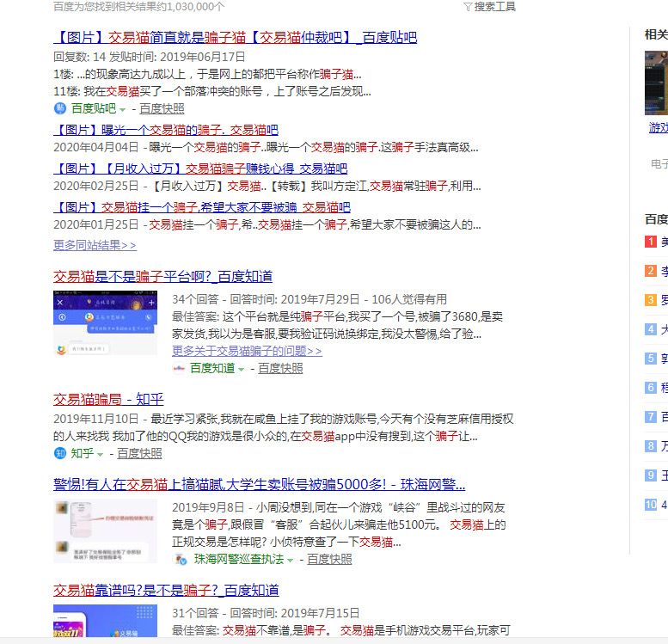668x644 pixels.
Task: Click the sidebar game thumbnail under 相关
Action: [656, 83]
